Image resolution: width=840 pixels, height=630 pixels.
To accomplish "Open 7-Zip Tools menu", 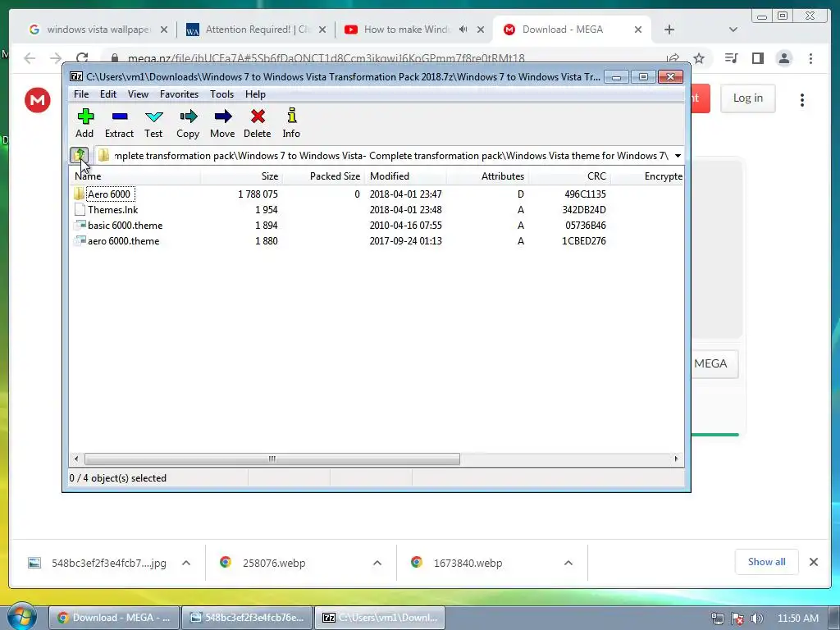I will (221, 94).
